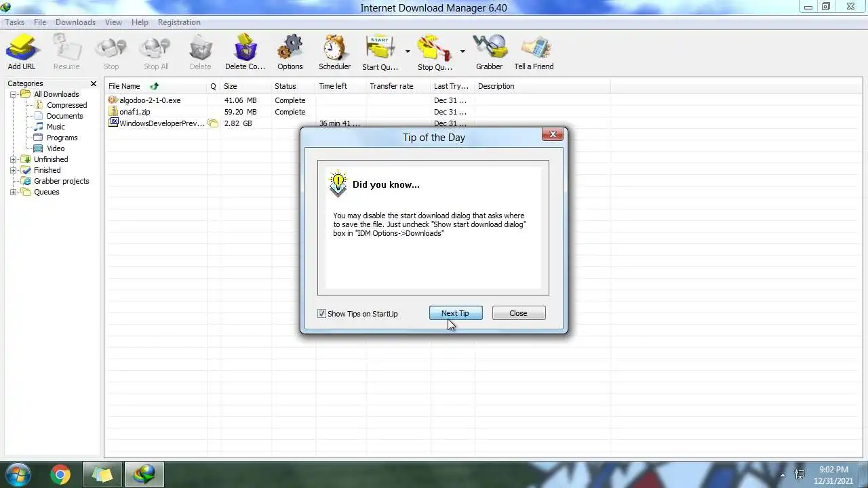Open the Downloads menu
Viewport: 868px width, 488px height.
[x=75, y=22]
